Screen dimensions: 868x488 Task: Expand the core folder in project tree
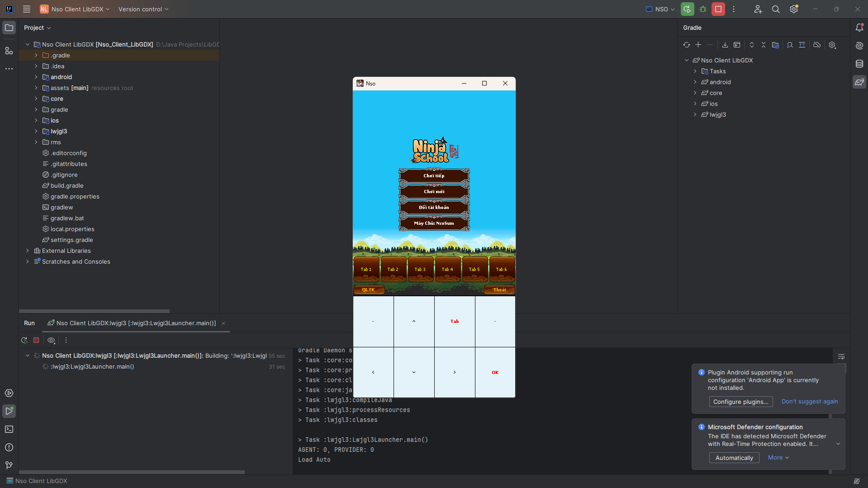click(x=36, y=99)
